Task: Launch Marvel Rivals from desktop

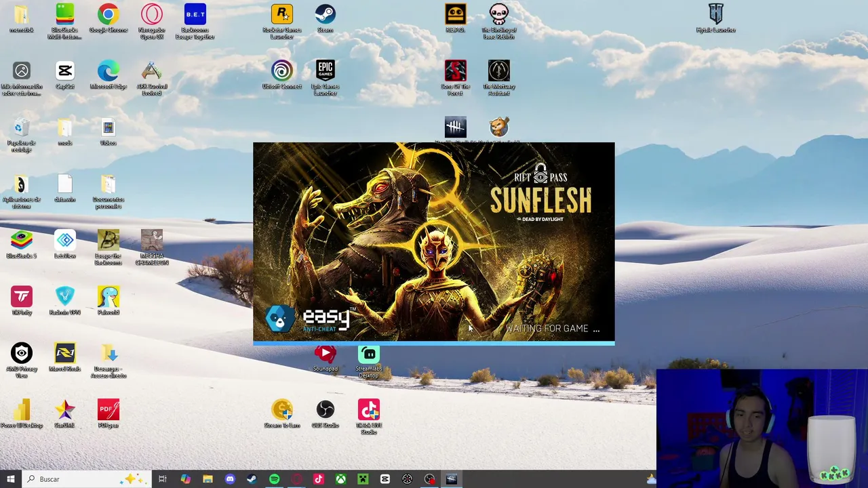Action: click(65, 357)
